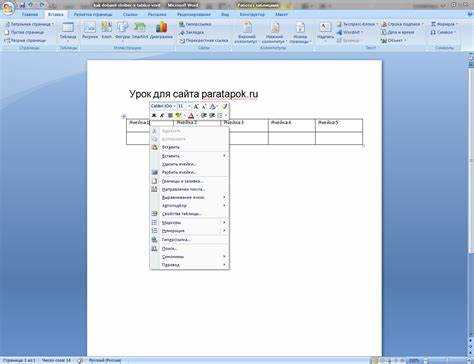Choose Направление текста in the context menu
474x364 pixels.
tap(190, 189)
